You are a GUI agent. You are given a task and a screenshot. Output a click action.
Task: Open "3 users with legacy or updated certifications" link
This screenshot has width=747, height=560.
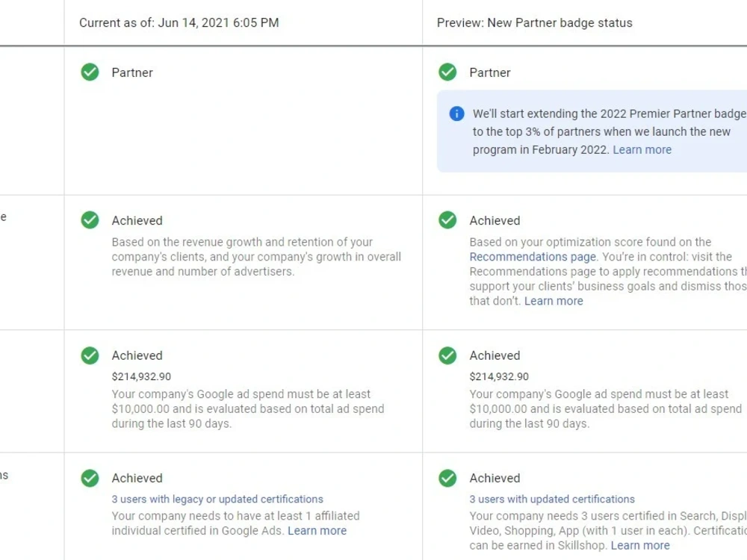217,499
